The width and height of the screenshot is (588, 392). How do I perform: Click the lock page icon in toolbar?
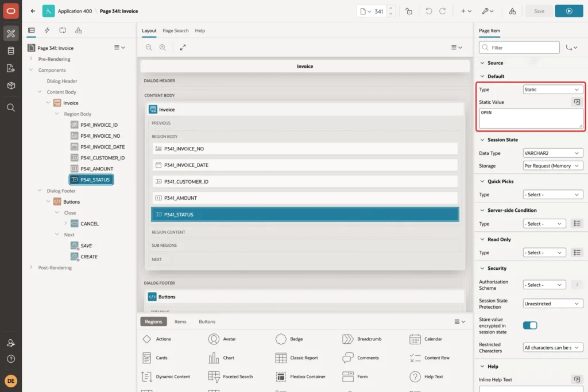pos(409,11)
